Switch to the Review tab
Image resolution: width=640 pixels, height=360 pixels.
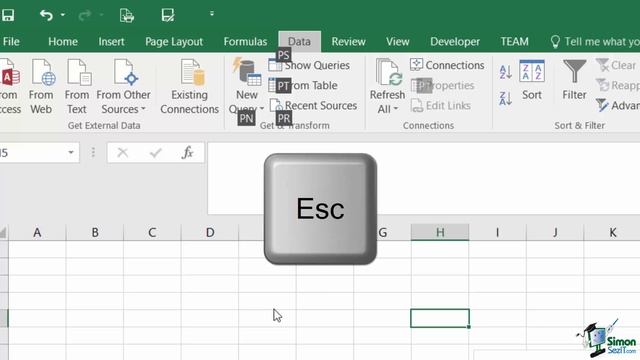(x=348, y=42)
